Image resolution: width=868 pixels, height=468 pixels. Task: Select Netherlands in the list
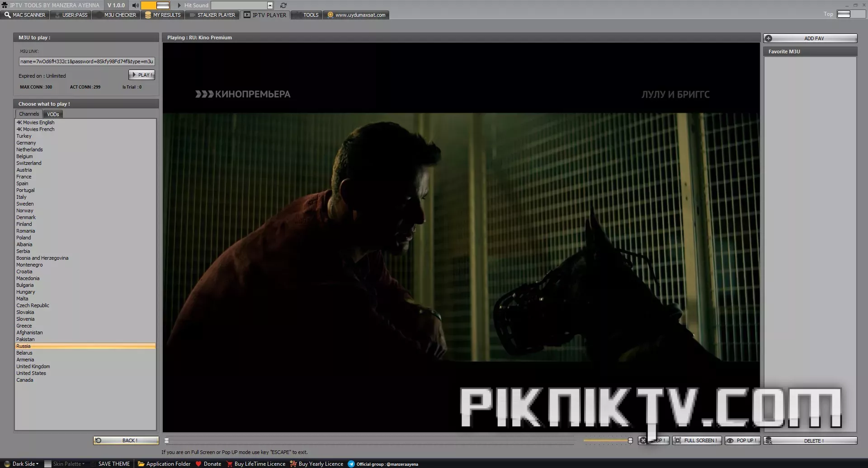(85, 150)
